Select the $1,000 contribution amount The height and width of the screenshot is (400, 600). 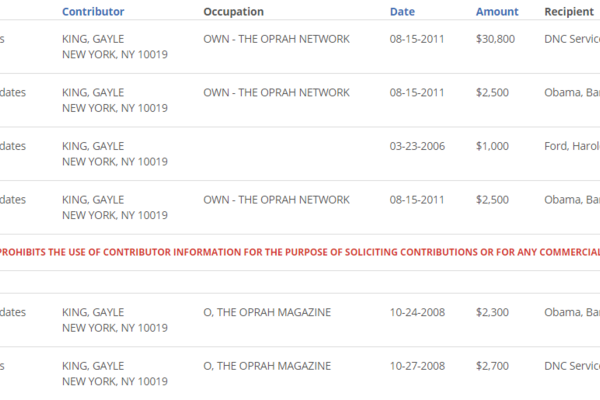click(493, 146)
